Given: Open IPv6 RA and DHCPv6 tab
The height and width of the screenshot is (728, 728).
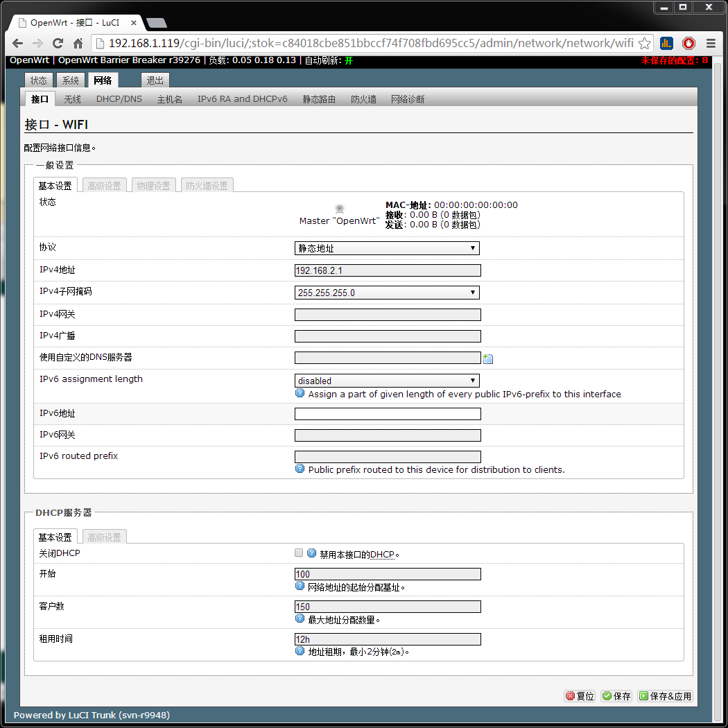Looking at the screenshot, I should pyautogui.click(x=243, y=99).
